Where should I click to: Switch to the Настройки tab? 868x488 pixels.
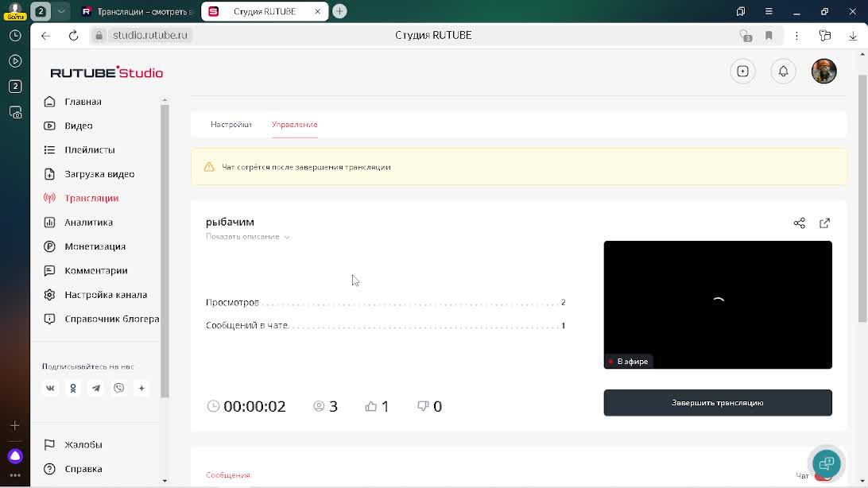click(231, 125)
